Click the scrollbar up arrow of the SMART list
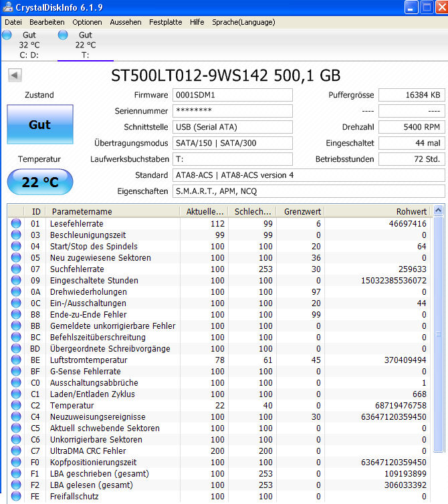The image size is (448, 504). click(x=438, y=211)
